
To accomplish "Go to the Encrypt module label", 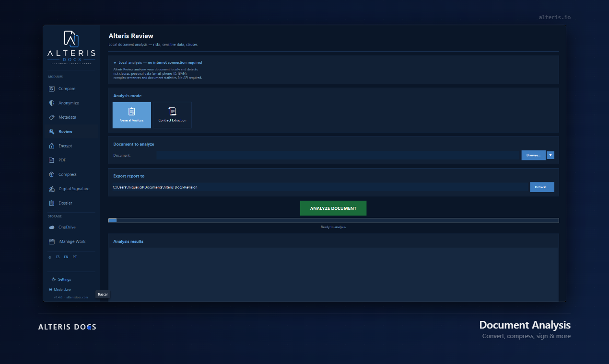I will coord(65,146).
